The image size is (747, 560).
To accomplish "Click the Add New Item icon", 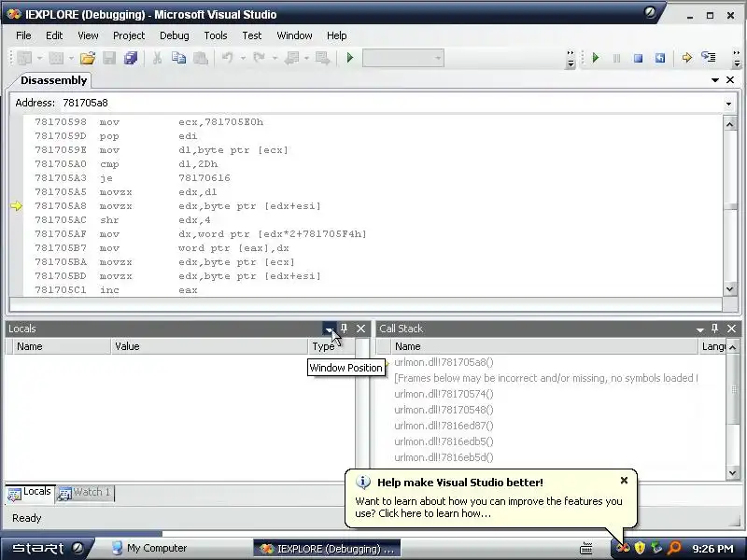I will pos(56,58).
